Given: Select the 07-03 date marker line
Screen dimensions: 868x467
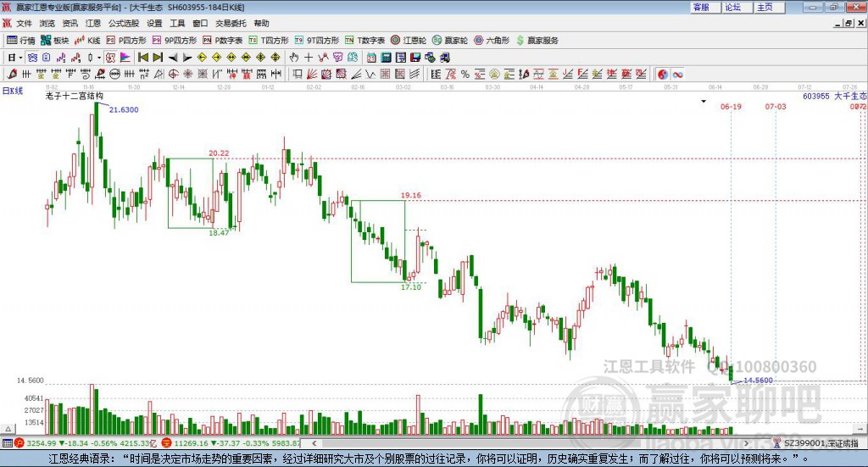Looking at the screenshot, I should click(776, 106).
